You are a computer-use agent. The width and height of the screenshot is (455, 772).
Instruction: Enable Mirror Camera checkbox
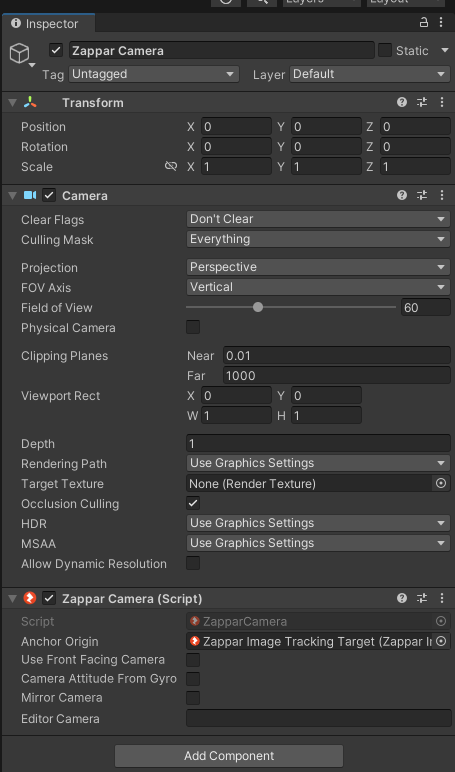[x=193, y=698]
